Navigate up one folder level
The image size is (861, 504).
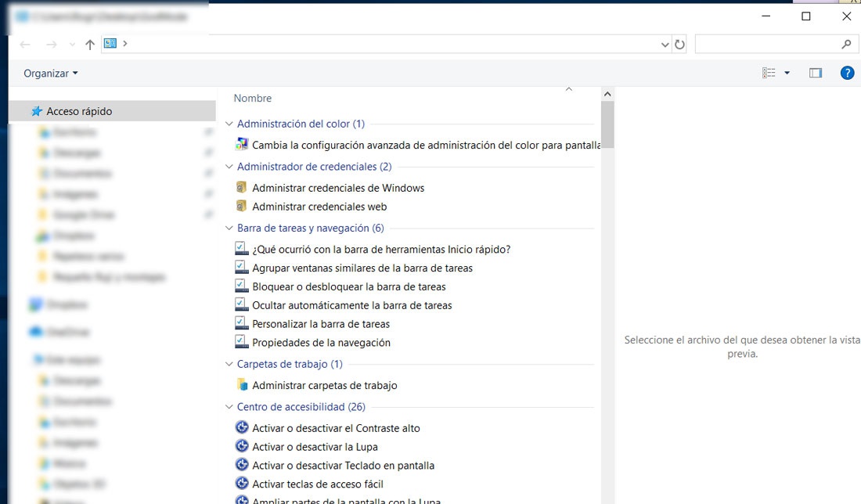click(90, 44)
